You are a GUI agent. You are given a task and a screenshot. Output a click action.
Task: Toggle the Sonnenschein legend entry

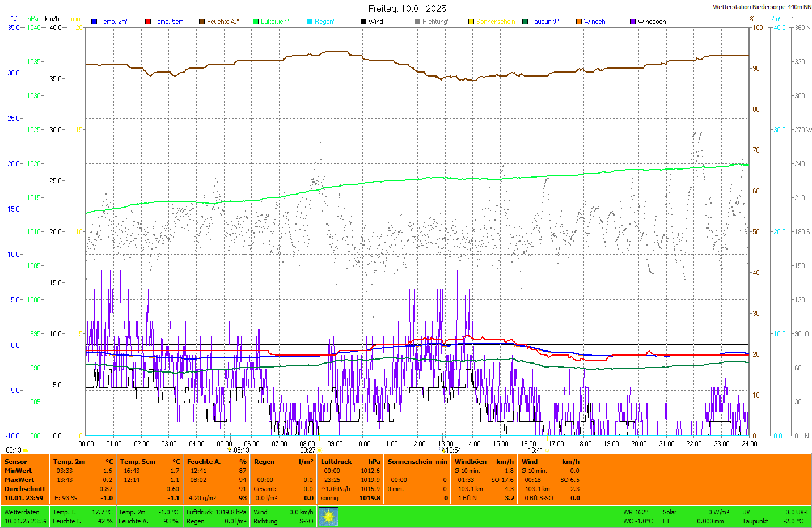(x=495, y=22)
